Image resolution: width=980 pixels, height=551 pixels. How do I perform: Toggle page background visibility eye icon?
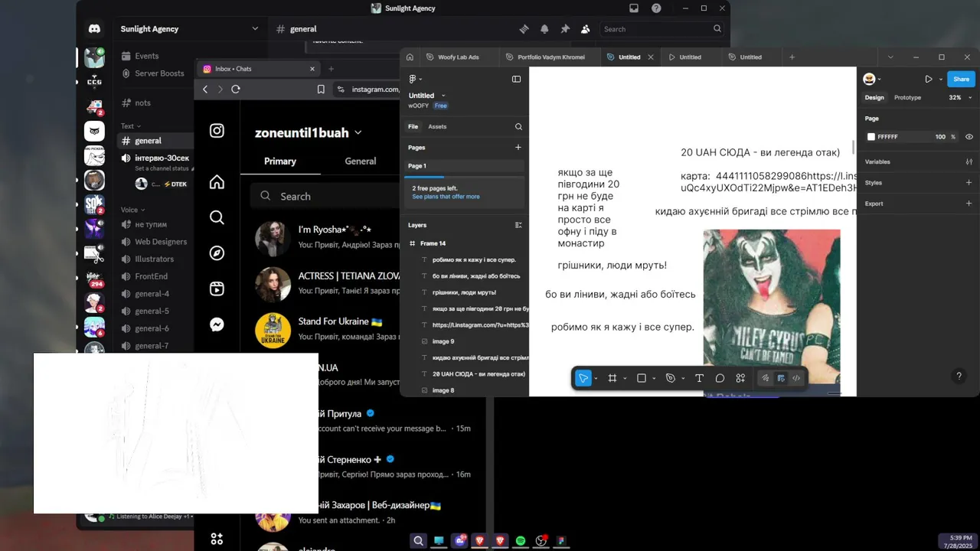point(969,137)
